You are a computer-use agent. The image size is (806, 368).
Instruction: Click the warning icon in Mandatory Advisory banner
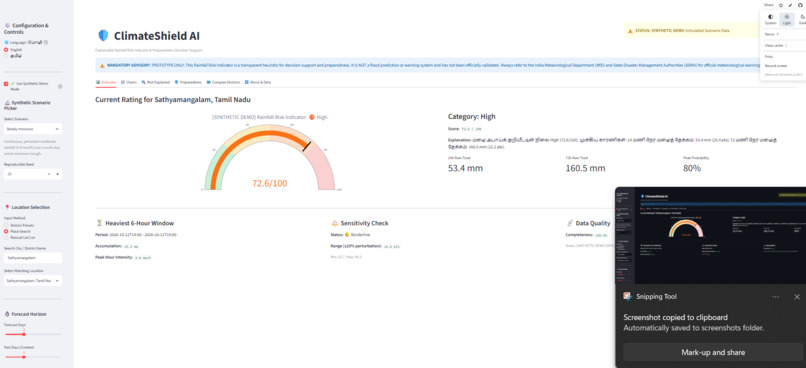[x=102, y=66]
